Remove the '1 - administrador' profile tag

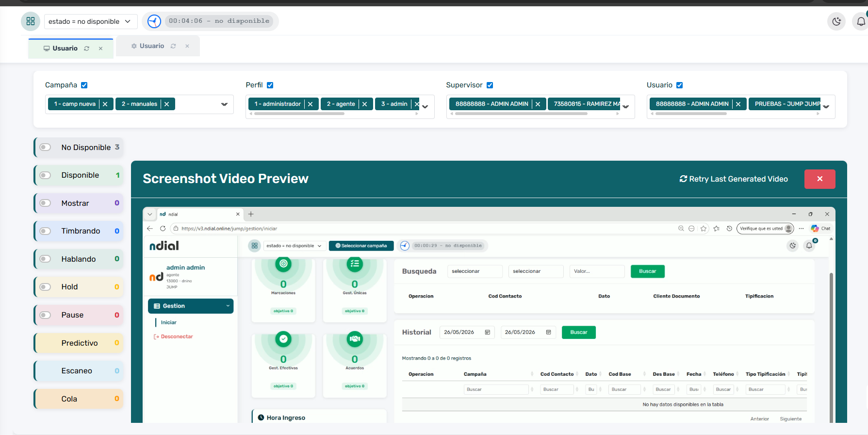click(311, 104)
